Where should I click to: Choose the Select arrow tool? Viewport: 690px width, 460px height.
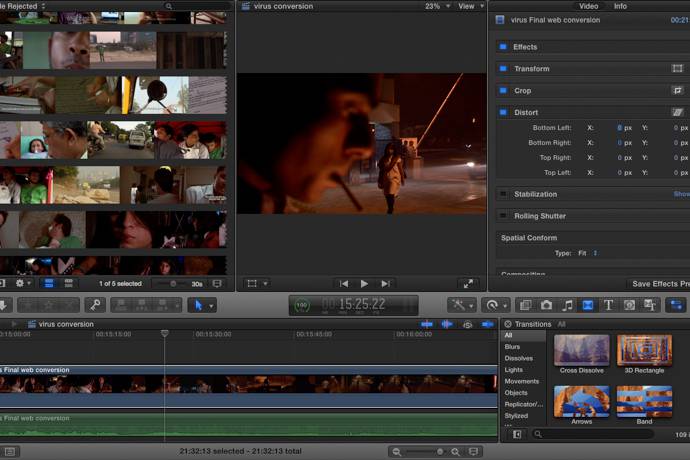[198, 305]
